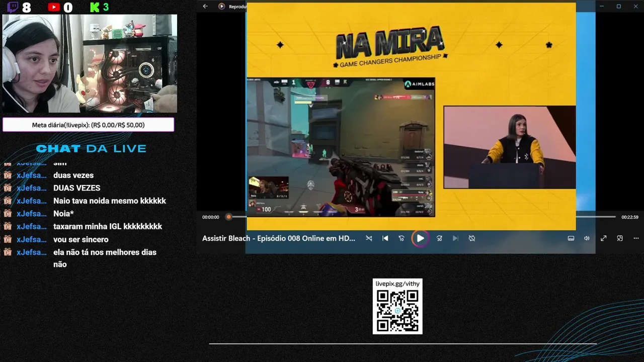Image resolution: width=644 pixels, height=362 pixels.
Task: Open the subtitles and captions menu
Action: (571, 238)
